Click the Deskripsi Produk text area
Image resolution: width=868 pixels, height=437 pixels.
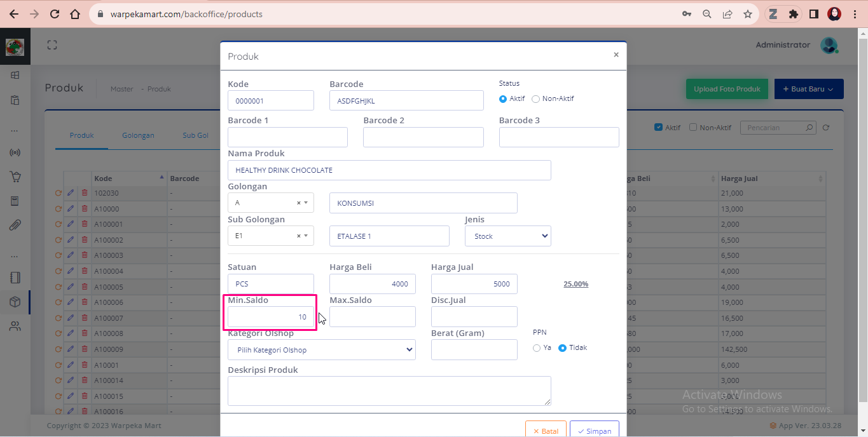click(389, 391)
